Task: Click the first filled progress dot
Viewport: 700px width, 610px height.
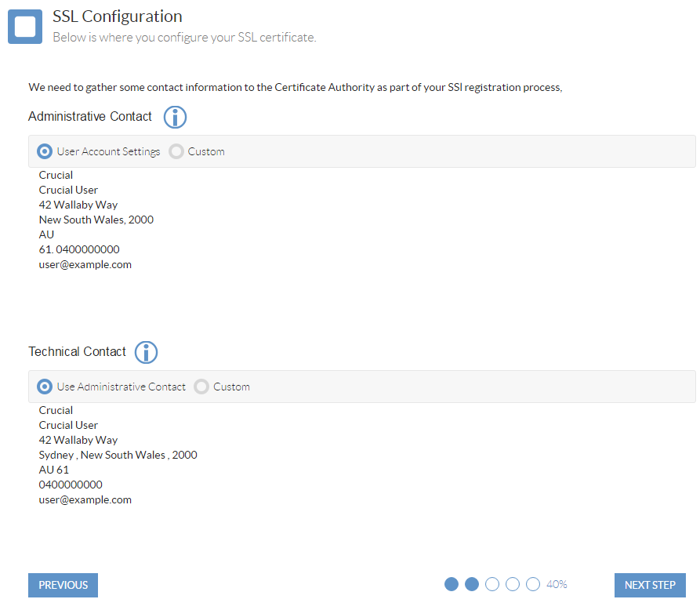Action: (452, 584)
